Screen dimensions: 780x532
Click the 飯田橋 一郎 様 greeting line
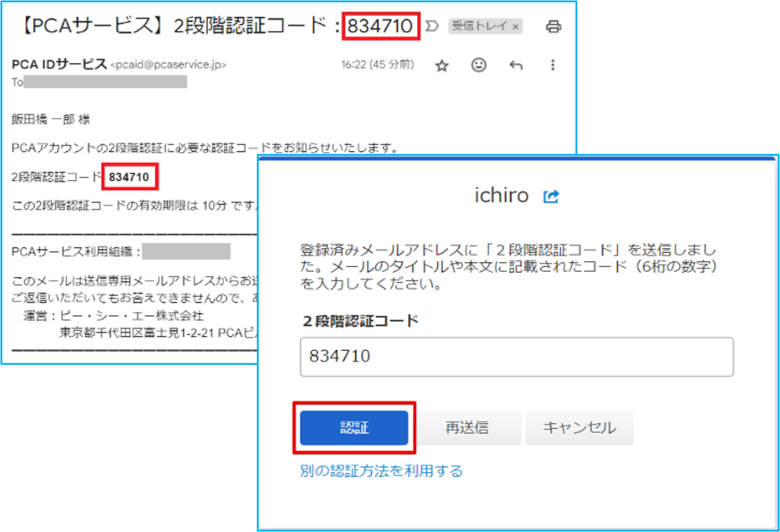[x=51, y=120]
